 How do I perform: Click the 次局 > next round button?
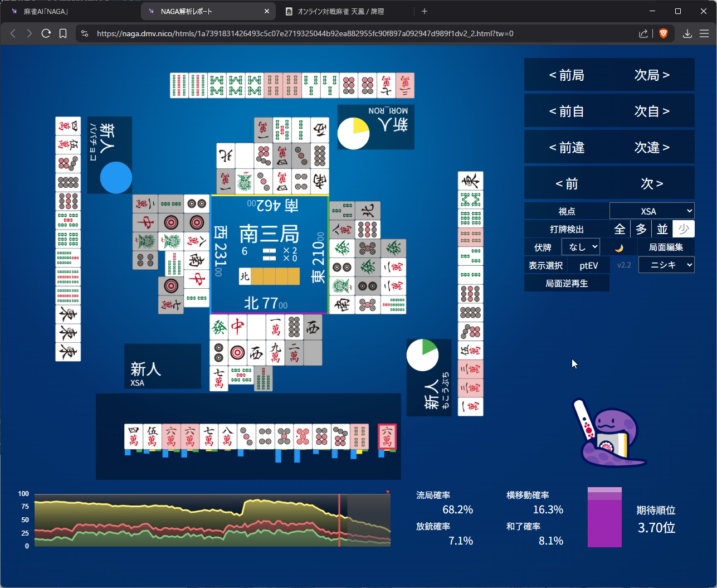point(652,75)
